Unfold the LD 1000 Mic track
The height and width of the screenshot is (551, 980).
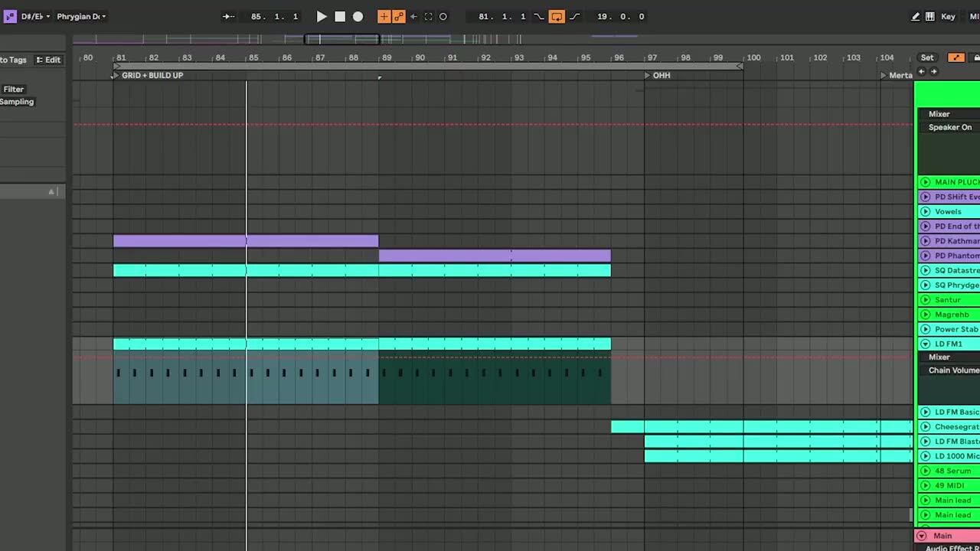(x=925, y=456)
